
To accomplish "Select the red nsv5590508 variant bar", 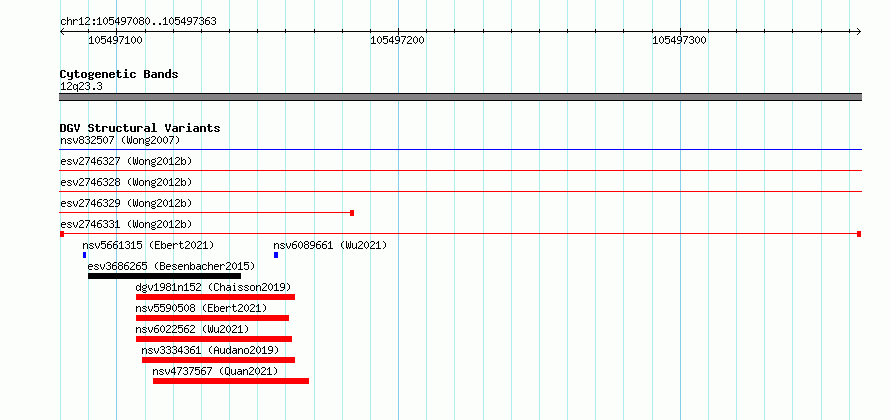I will 212,318.
